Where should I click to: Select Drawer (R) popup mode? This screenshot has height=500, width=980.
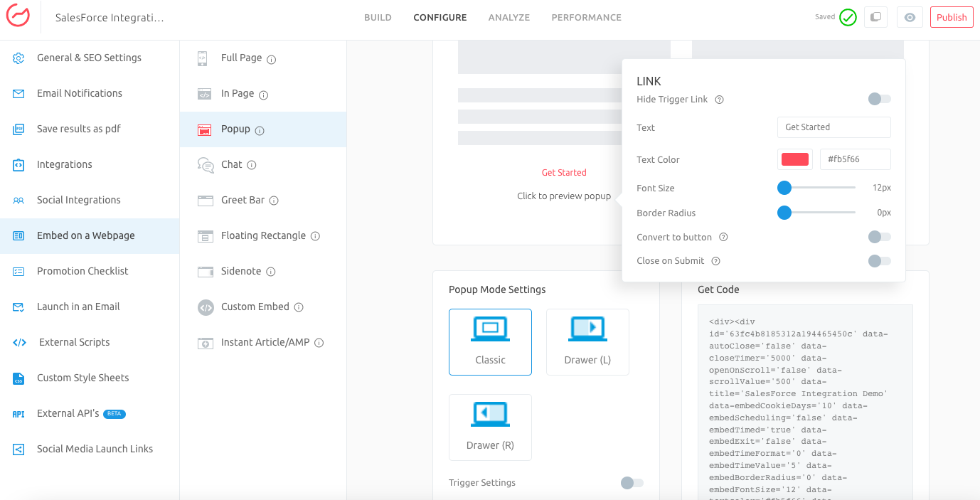490,427
